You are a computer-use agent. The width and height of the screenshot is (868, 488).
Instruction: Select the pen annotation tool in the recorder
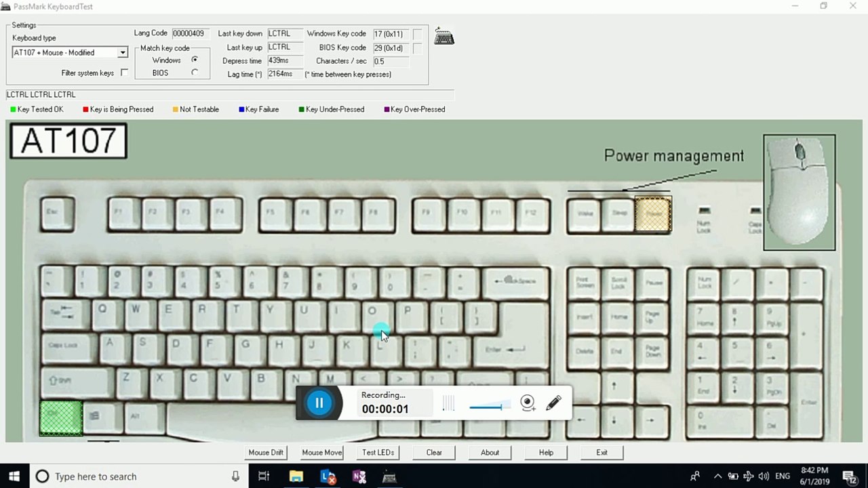pos(553,403)
